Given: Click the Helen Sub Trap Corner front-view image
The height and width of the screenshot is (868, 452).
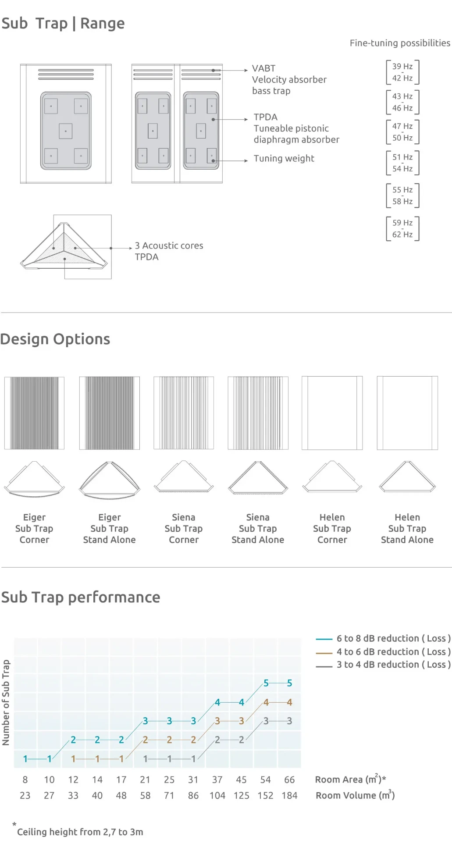Looking at the screenshot, I should pyautogui.click(x=332, y=413).
